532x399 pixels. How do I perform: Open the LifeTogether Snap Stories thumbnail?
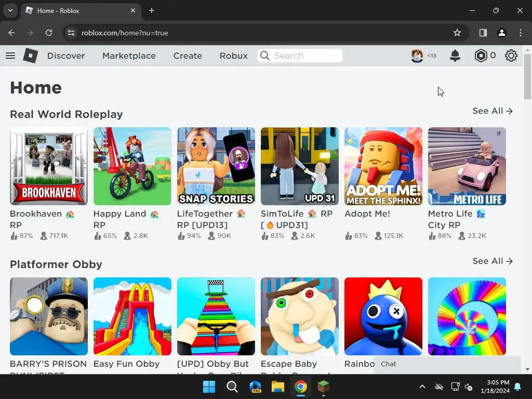(x=216, y=166)
